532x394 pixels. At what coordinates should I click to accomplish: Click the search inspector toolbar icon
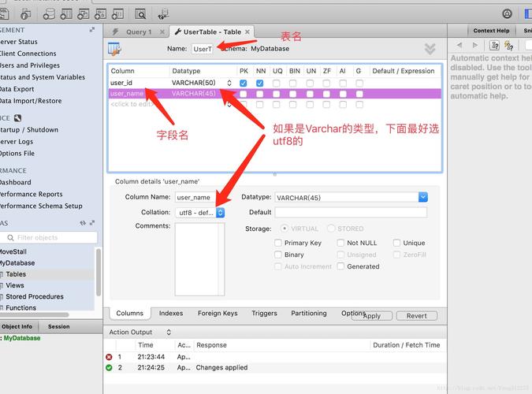(140, 14)
